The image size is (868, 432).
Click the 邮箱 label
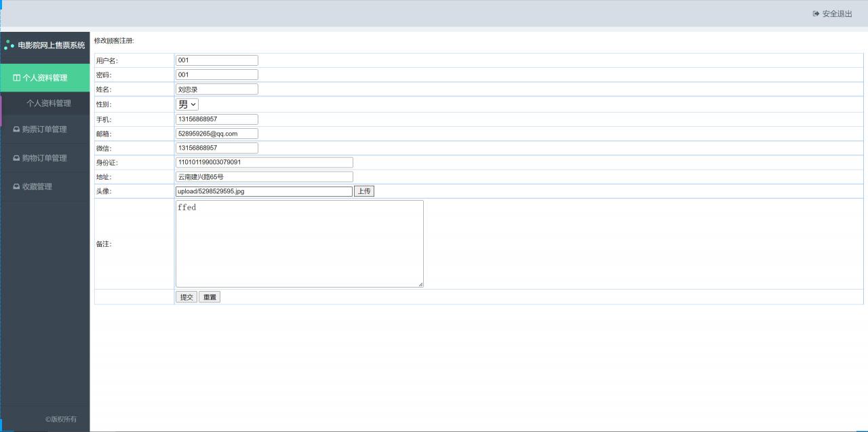104,134
